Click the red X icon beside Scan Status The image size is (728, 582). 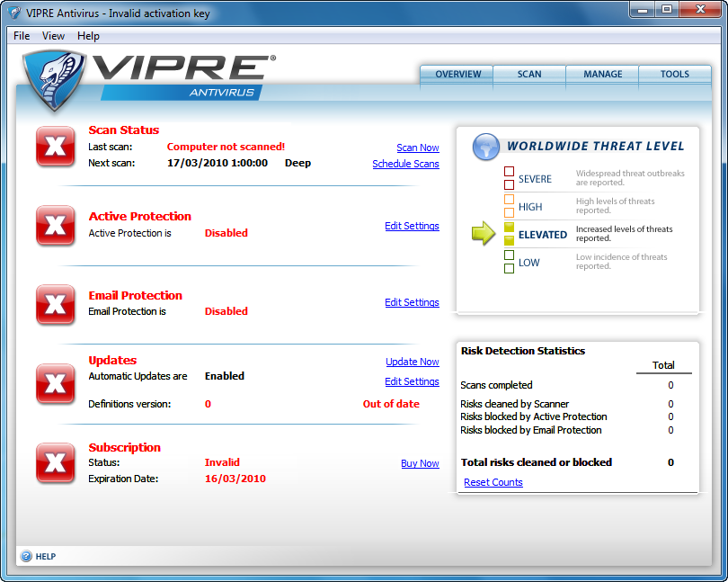click(x=55, y=147)
